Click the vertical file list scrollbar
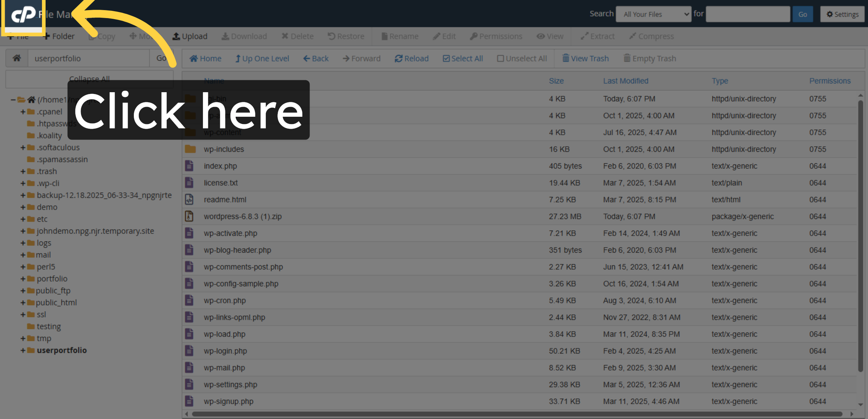Viewport: 868px width, 419px height. point(860,235)
